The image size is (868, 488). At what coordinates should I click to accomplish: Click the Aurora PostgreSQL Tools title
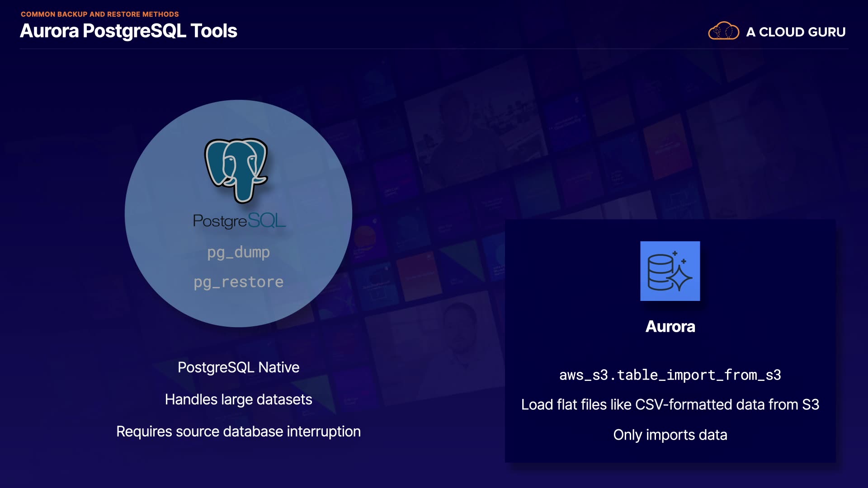pos(128,31)
